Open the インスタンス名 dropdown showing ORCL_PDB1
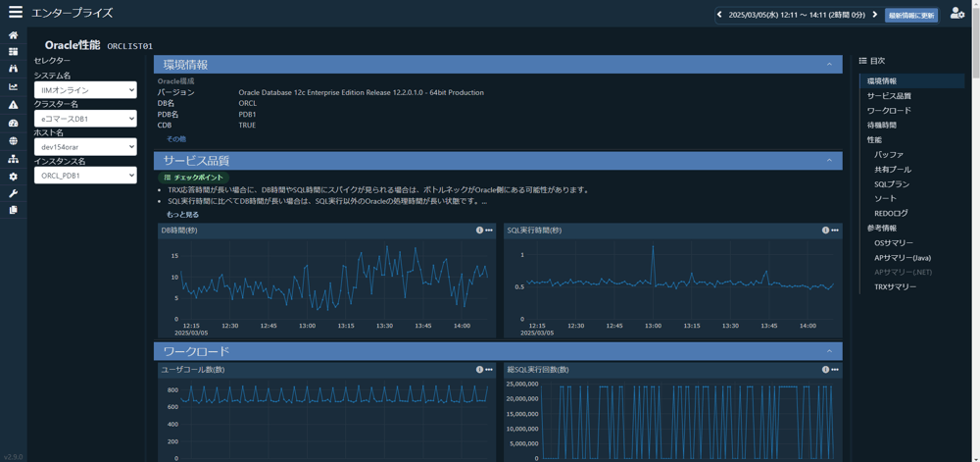Image resolution: width=980 pixels, height=462 pixels. 85,176
